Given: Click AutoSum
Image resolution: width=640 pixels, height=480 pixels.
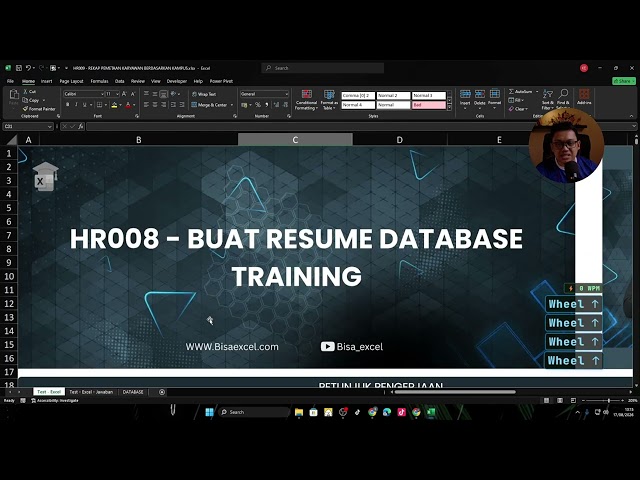Looking at the screenshot, I should point(521,91).
